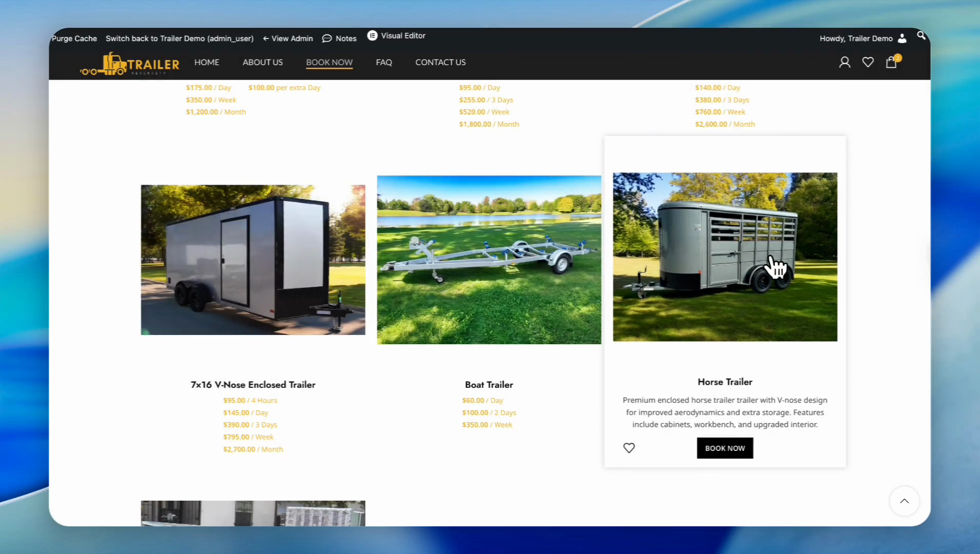Screen dimensions: 980x554
Task: Open the shopping cart bag icon
Action: [x=891, y=63]
